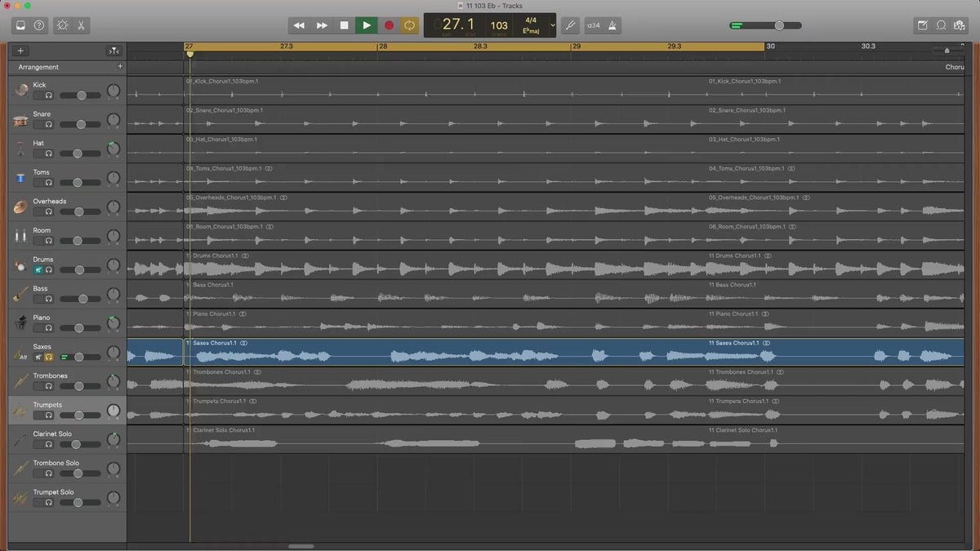Viewport: 980px width, 551px height.
Task: Open the Library panel
Action: [x=20, y=25]
